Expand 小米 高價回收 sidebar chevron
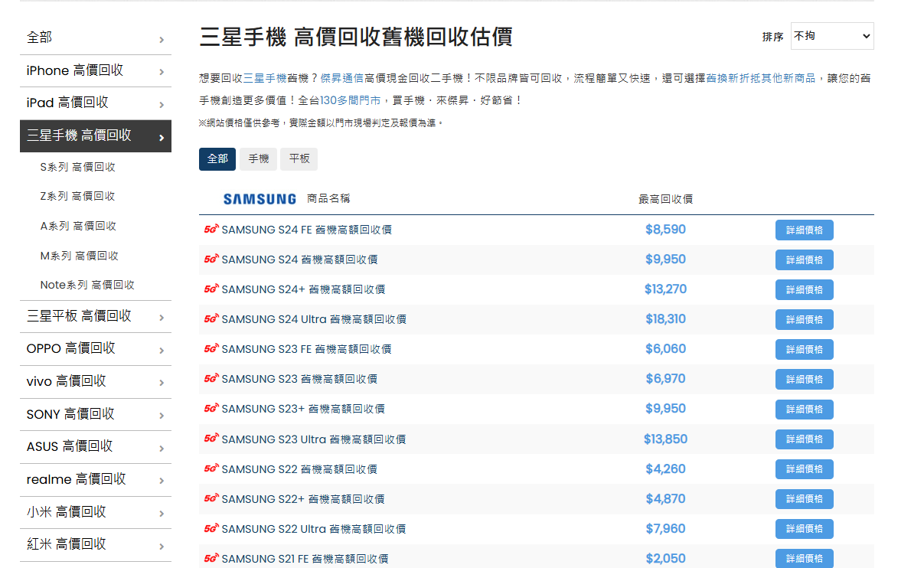 (162, 514)
